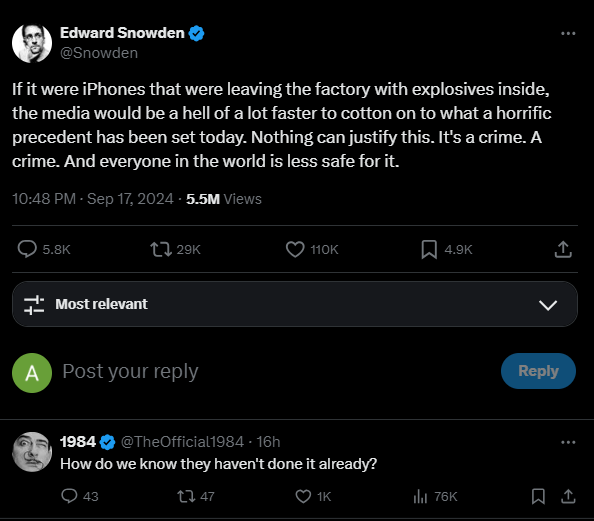
Task: View analytics icon showing 76K on reply
Action: (420, 496)
